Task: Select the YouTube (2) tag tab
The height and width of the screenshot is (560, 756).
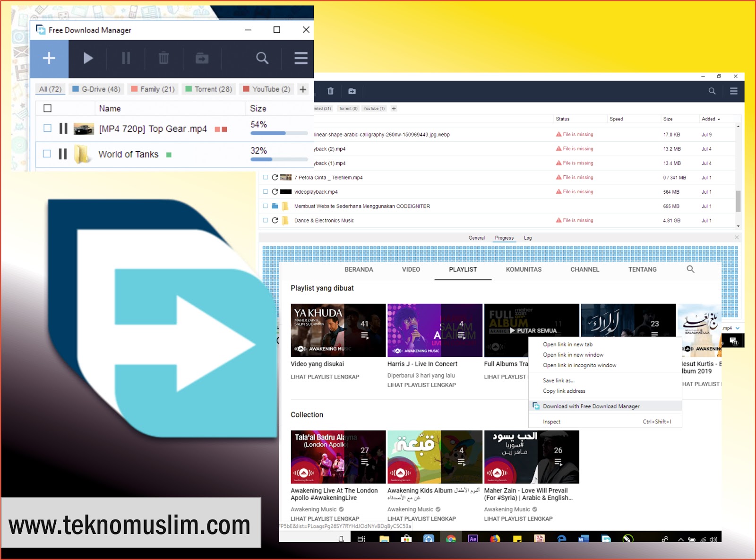Action: [x=266, y=89]
